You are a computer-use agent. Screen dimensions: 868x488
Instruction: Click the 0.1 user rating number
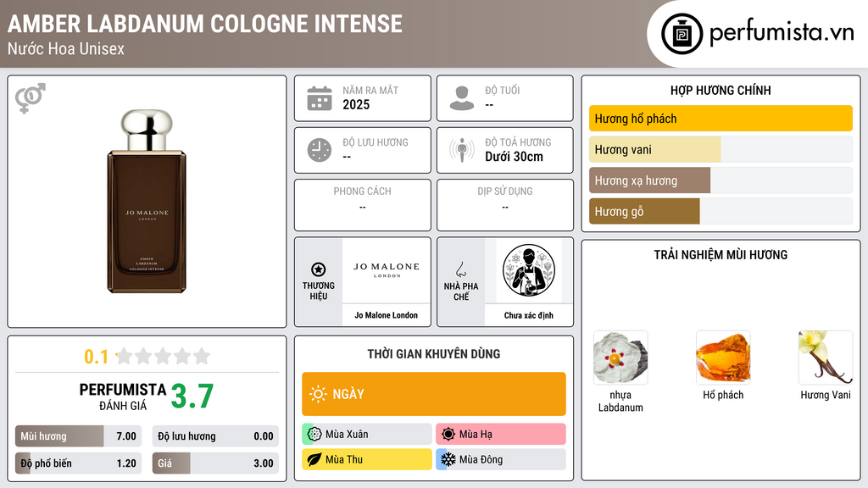(x=97, y=357)
